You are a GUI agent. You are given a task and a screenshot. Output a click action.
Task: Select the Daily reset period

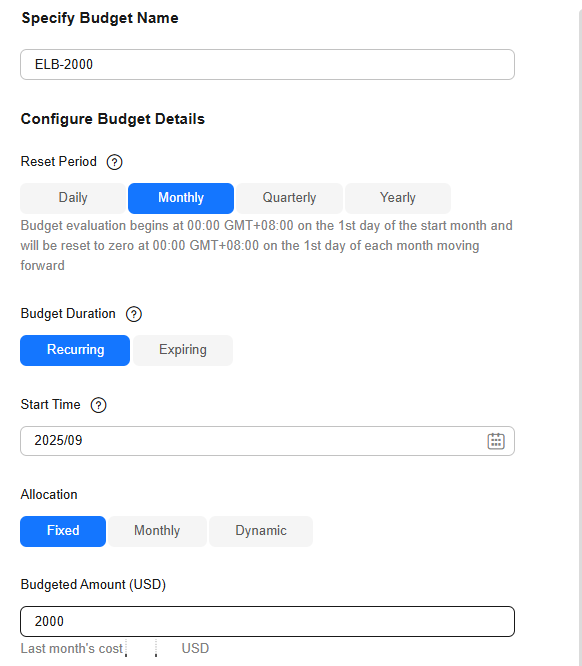coord(73,198)
